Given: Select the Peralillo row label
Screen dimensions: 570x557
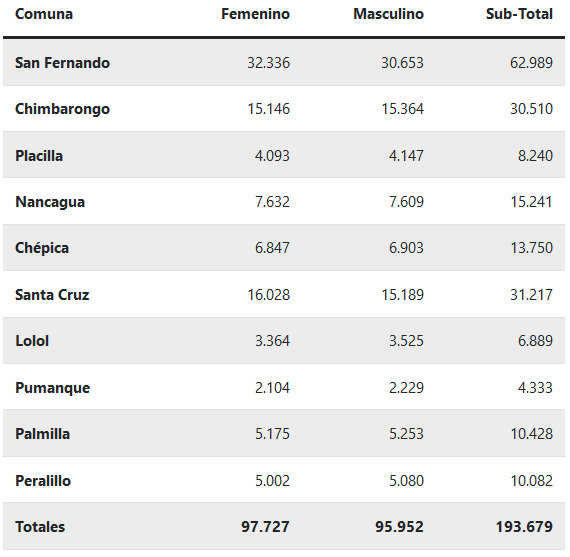Looking at the screenshot, I should click(x=43, y=481).
